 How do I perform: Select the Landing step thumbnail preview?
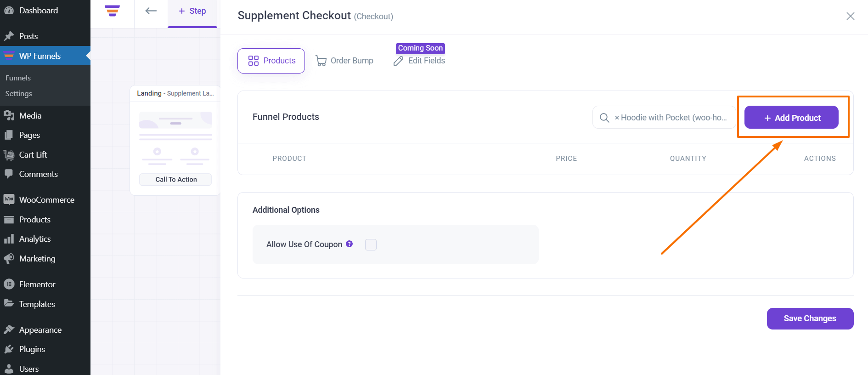point(175,138)
